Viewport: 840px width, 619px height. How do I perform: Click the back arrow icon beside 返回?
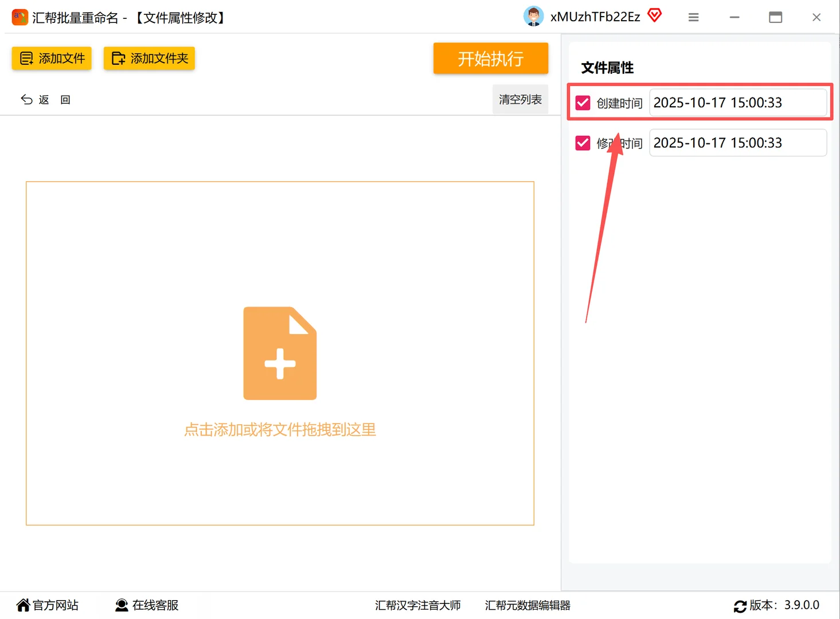click(x=26, y=99)
